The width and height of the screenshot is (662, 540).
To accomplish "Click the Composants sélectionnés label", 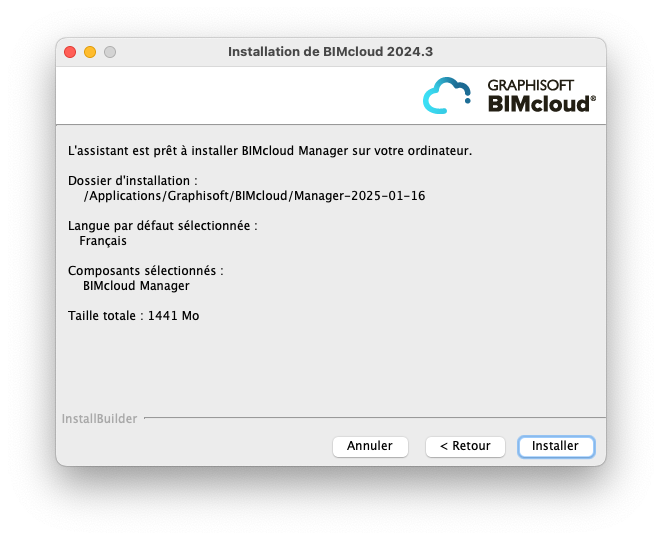I will [146, 271].
